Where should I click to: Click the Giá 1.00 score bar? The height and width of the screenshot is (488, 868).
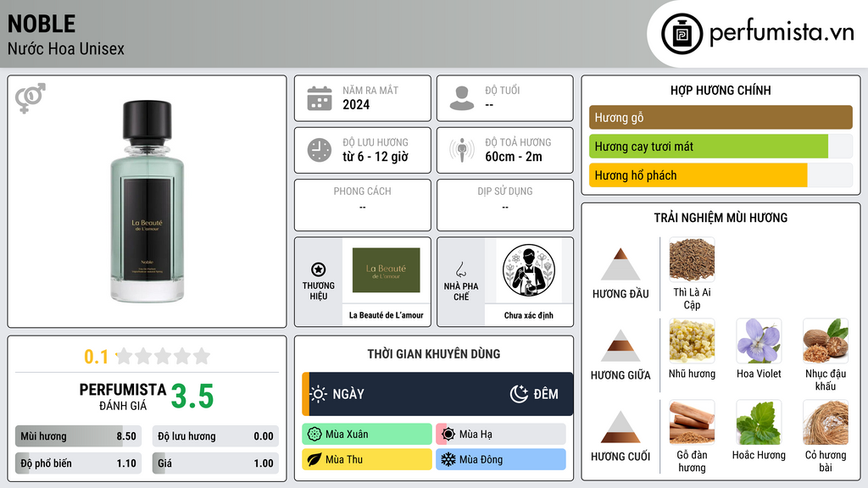coord(215,463)
